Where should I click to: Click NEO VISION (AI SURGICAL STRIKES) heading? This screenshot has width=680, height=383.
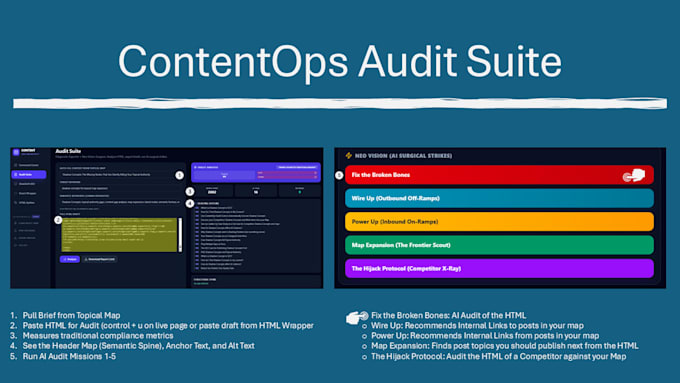tap(403, 156)
